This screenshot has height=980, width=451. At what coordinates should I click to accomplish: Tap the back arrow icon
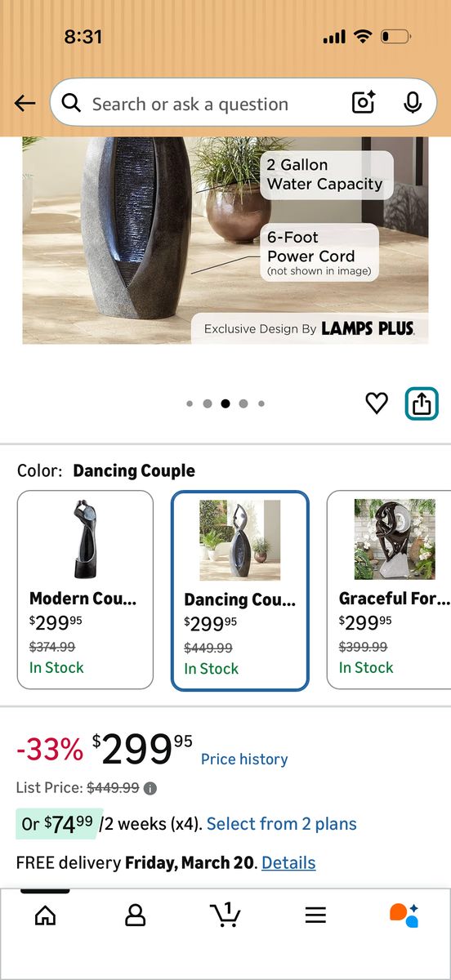click(25, 103)
